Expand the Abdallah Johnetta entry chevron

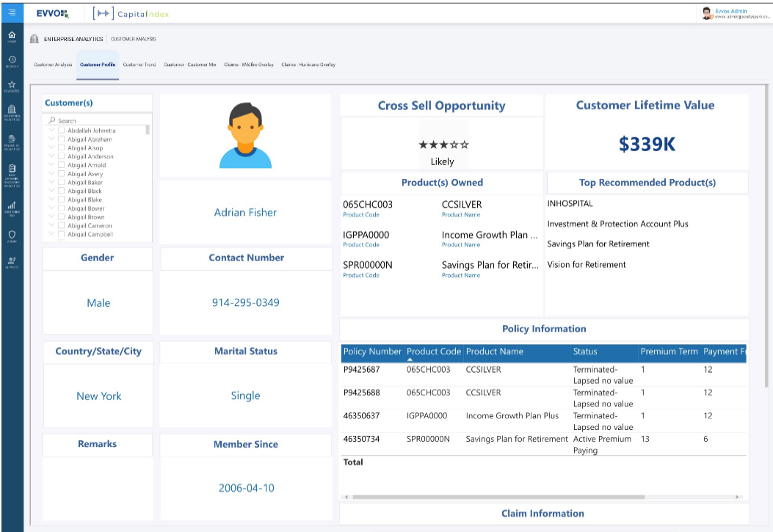tap(51, 131)
